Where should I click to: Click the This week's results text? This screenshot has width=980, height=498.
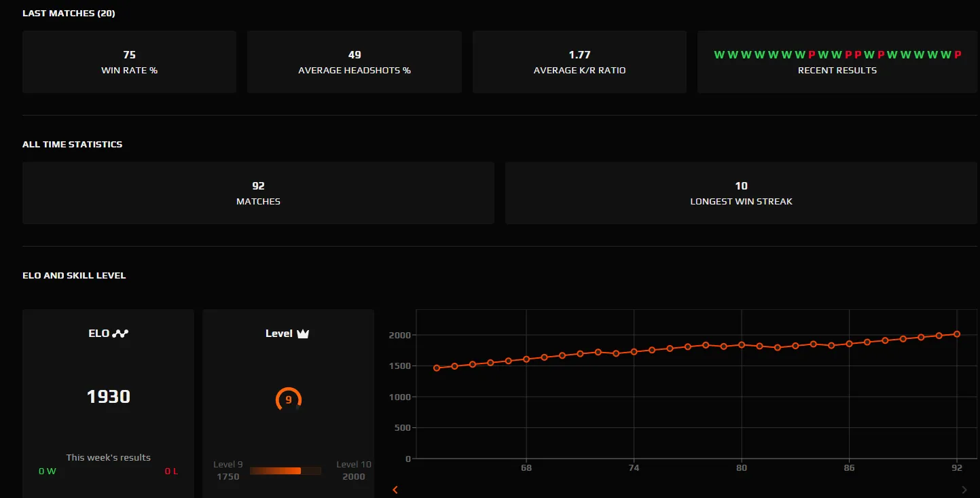coord(108,457)
